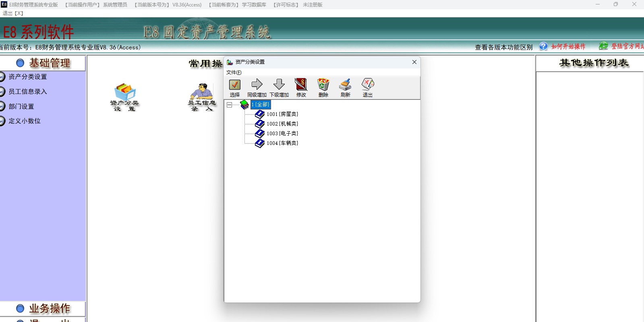Select tree item 1004{车辆类}
Image resolution: width=644 pixels, height=322 pixels.
(x=282, y=143)
